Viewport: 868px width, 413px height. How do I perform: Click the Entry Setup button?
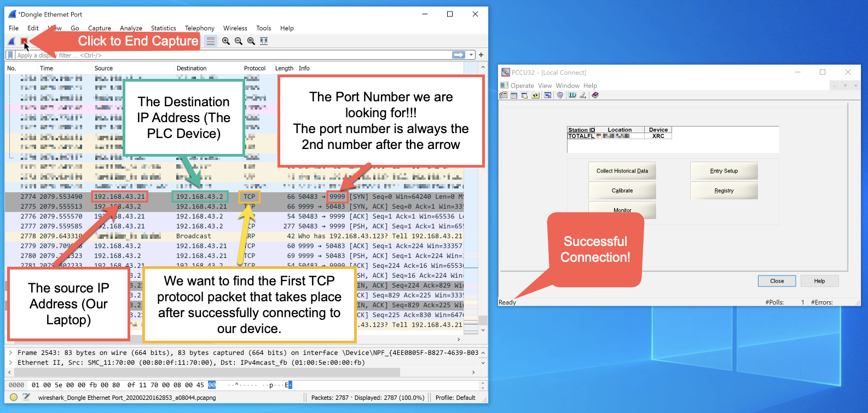coord(724,171)
